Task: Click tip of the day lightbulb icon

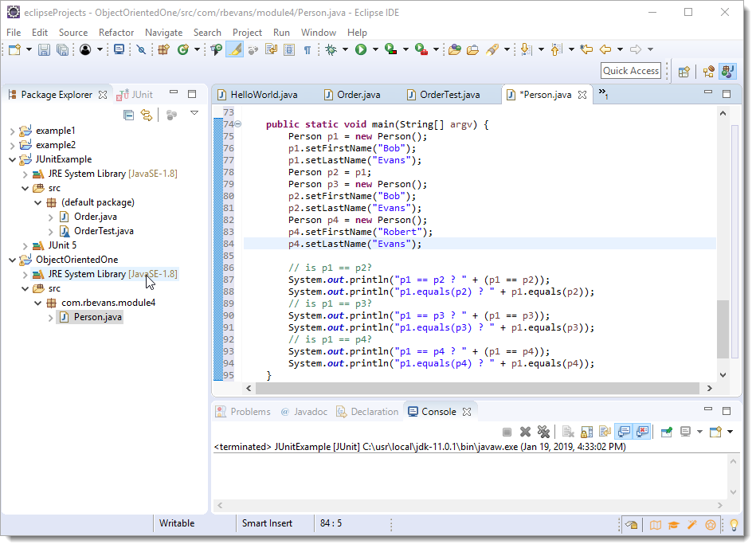Action: (734, 526)
